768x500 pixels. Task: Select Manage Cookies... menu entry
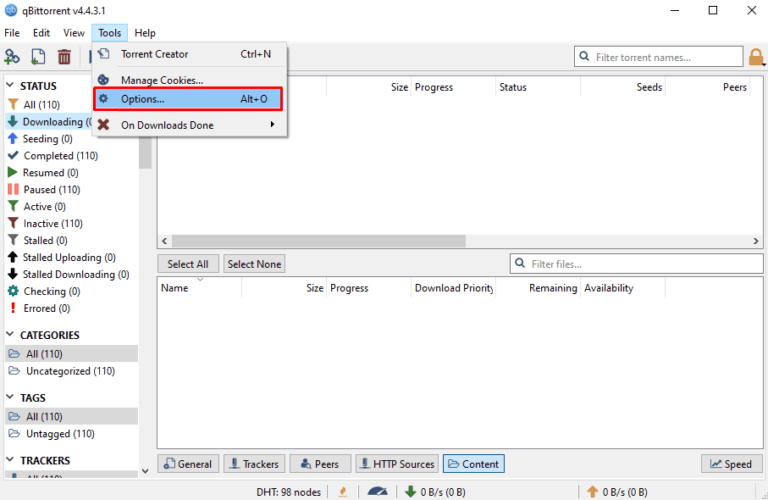[190, 80]
